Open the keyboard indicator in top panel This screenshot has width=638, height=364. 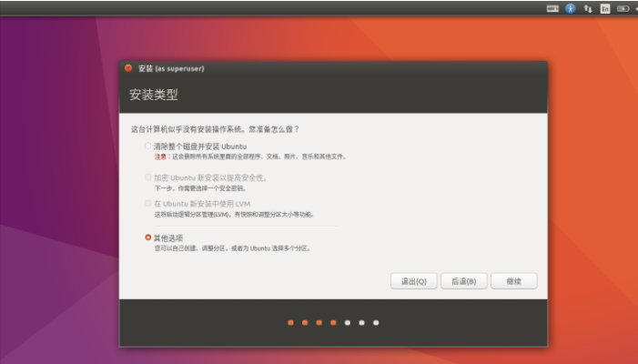[552, 8]
